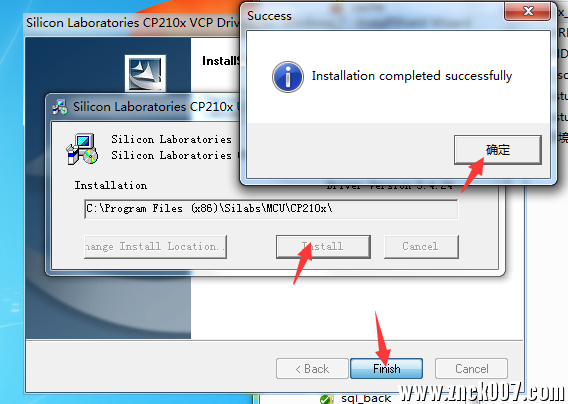Viewport: 568px width, 404px height.
Task: Click the InstallShield sail logo image
Action: click(145, 72)
